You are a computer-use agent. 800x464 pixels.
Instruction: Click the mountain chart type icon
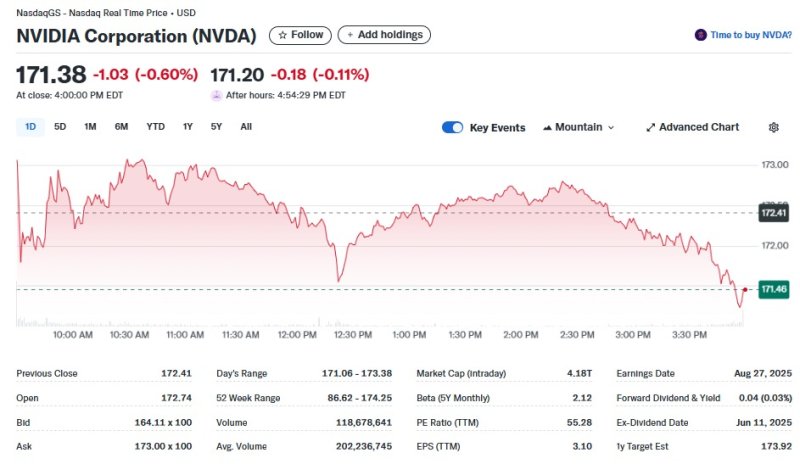[548, 128]
